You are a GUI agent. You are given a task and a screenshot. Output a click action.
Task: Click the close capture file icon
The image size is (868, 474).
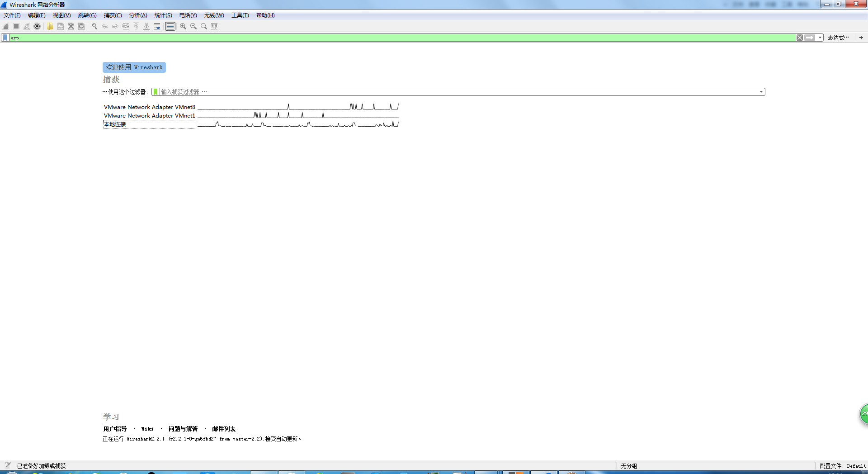(x=71, y=26)
